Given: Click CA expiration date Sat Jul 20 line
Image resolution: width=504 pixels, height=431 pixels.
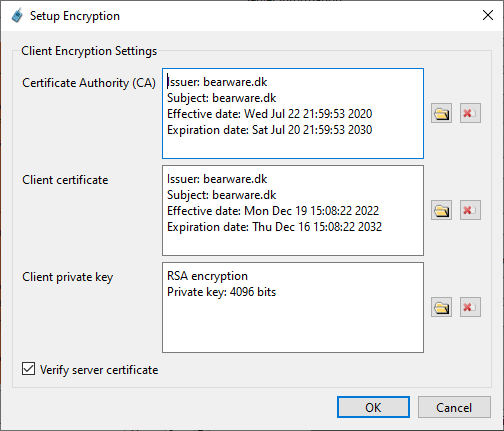Looking at the screenshot, I should 269,130.
